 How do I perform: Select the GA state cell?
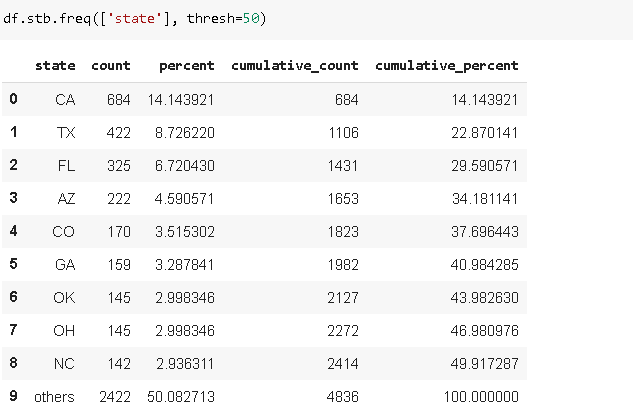pyautogui.click(x=66, y=264)
